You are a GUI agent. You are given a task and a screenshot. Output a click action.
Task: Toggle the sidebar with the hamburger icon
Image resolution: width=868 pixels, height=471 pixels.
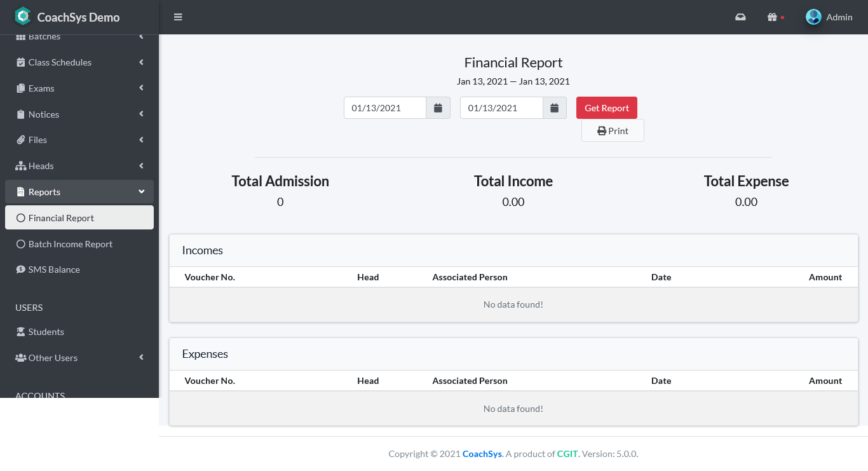(178, 17)
